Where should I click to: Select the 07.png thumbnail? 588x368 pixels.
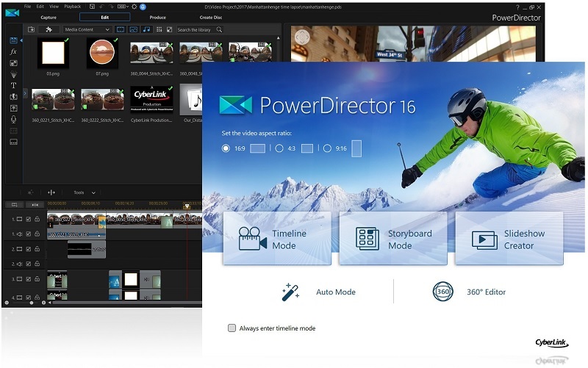pos(102,53)
